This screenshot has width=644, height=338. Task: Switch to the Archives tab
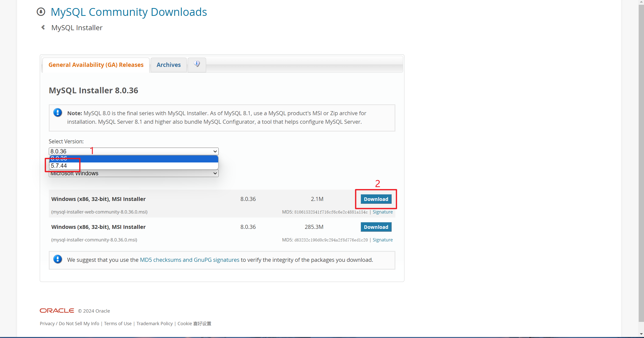169,65
